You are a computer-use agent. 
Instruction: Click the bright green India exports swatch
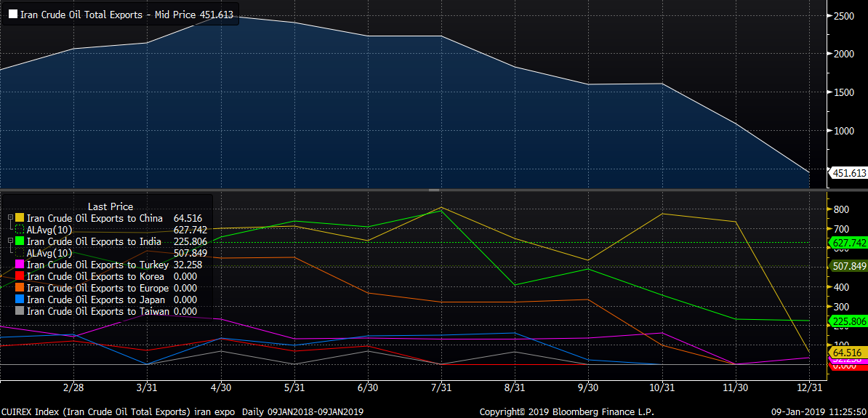pos(20,241)
